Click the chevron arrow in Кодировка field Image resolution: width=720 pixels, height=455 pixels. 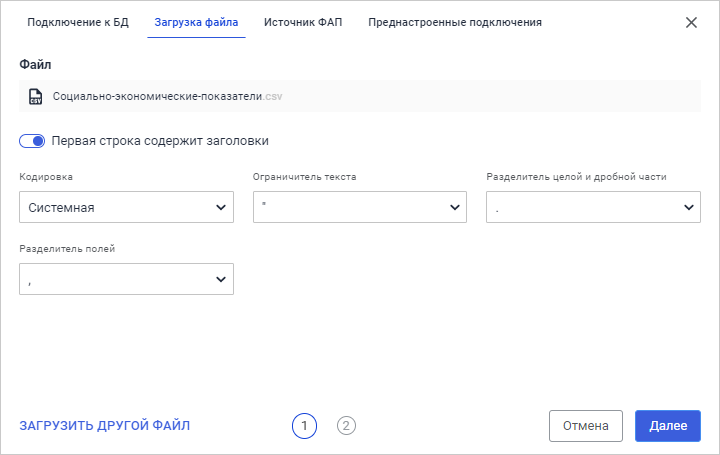tap(221, 207)
